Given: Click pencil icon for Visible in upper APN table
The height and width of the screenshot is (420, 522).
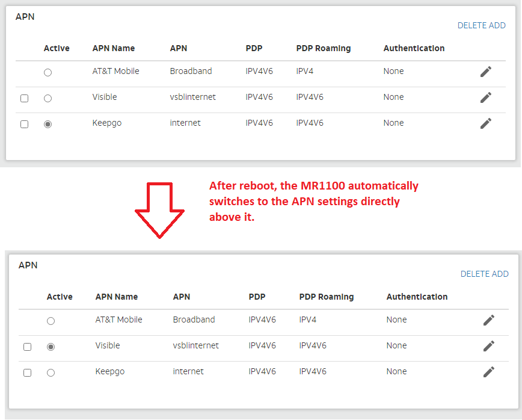Looking at the screenshot, I should click(486, 97).
